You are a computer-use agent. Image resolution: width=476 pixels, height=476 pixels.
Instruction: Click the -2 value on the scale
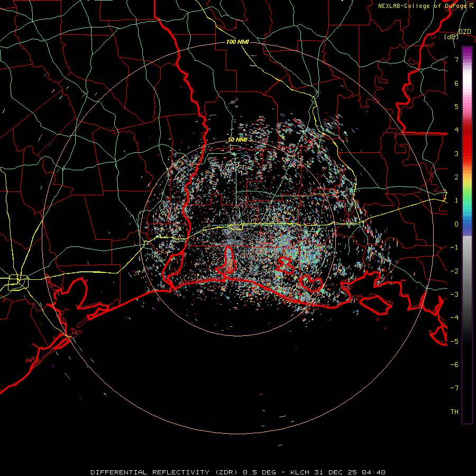(x=454, y=271)
